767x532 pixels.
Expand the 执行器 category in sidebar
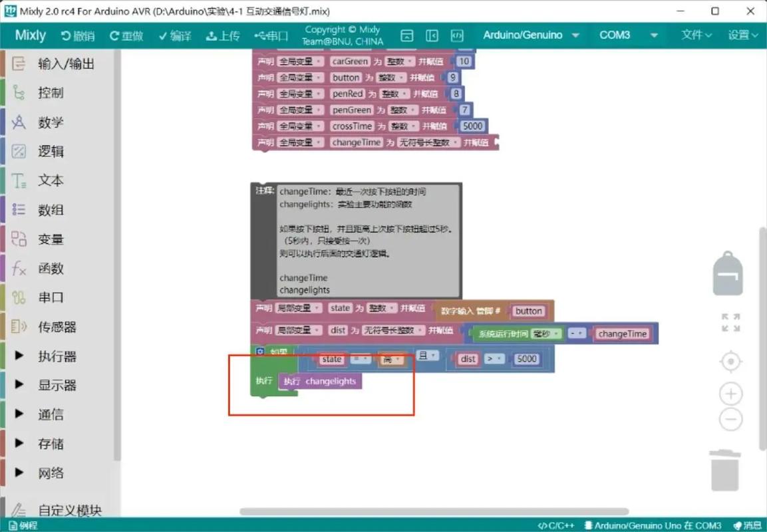coord(41,356)
